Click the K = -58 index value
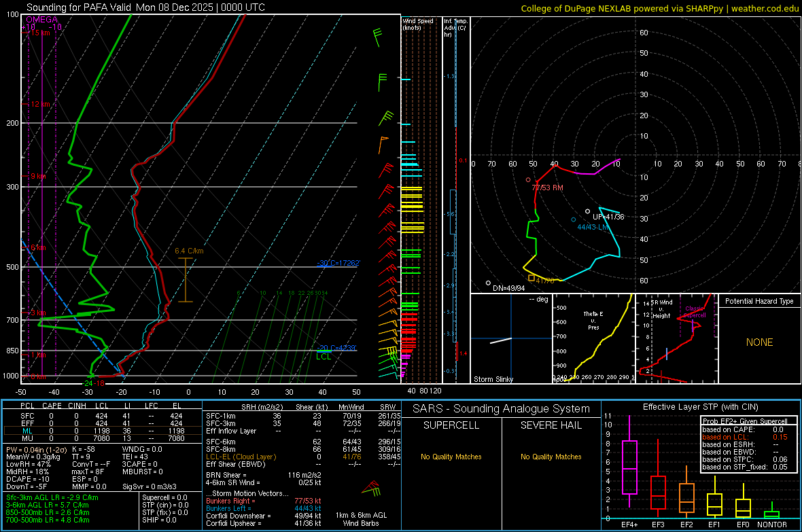The height and width of the screenshot is (532, 802). coord(84,449)
